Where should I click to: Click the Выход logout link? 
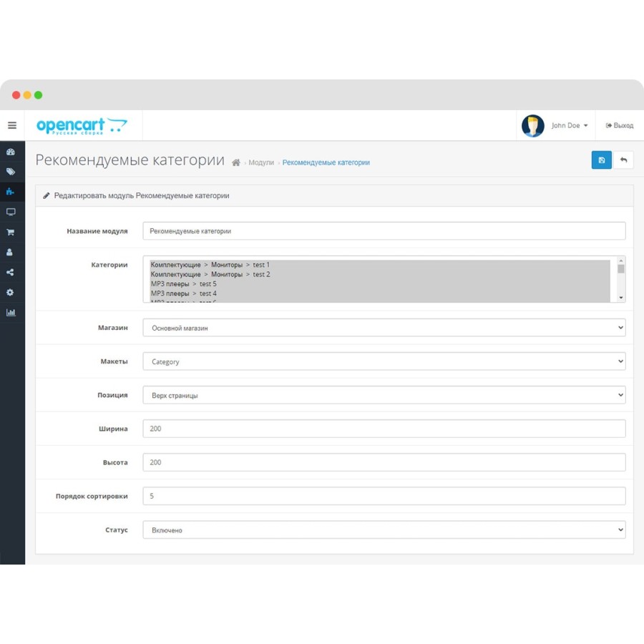pyautogui.click(x=620, y=126)
